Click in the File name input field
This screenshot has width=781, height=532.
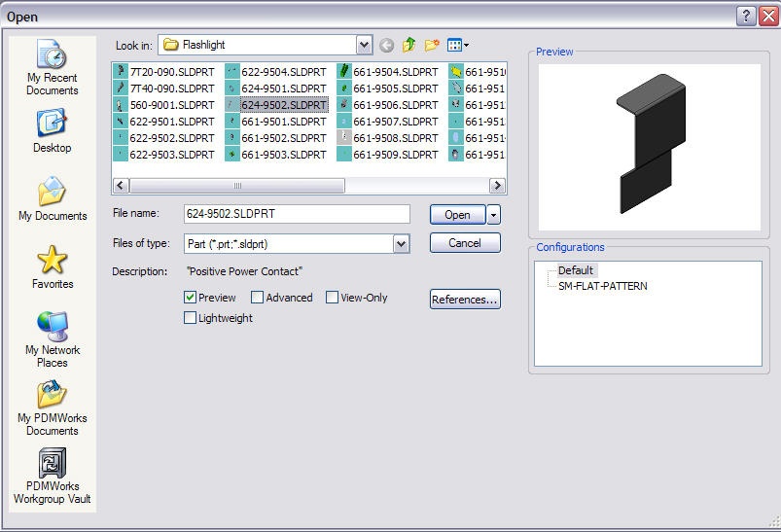[297, 214]
